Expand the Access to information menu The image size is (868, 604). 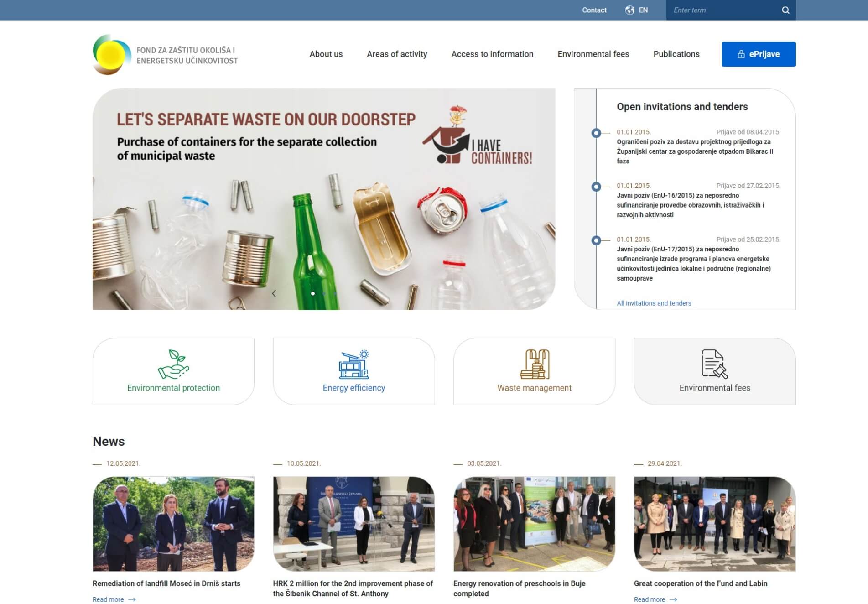coord(492,54)
